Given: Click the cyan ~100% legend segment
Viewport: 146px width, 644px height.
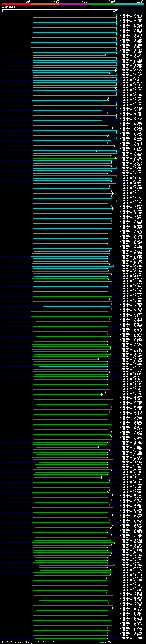Looking at the screenshot, I should (x=130, y=4).
